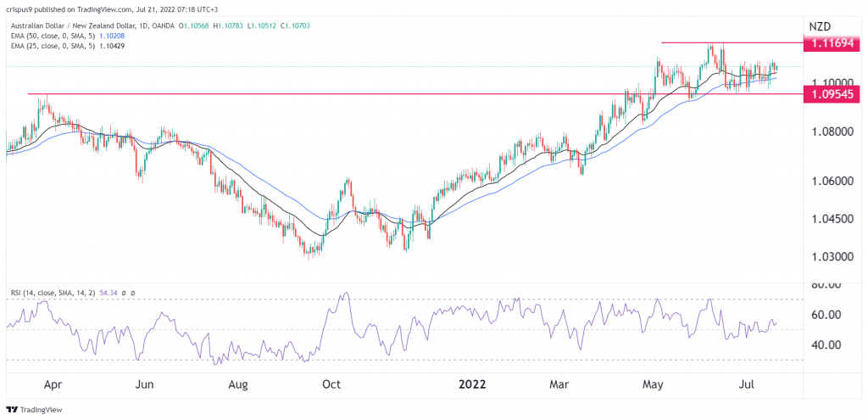Click the Jun label on the time axis

[144, 384]
